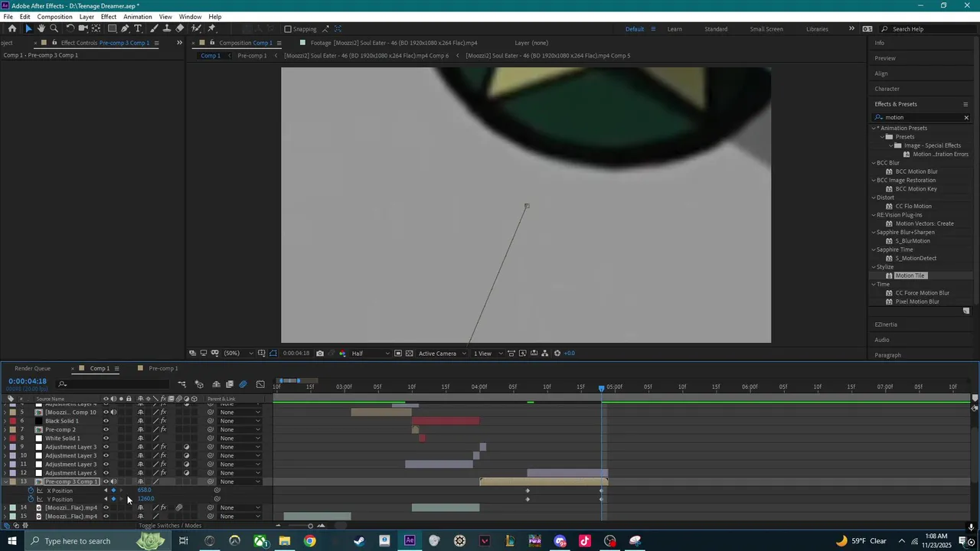Image resolution: width=980 pixels, height=551 pixels.
Task: Toggle fx switch on Black Solid 1
Action: pos(163,421)
